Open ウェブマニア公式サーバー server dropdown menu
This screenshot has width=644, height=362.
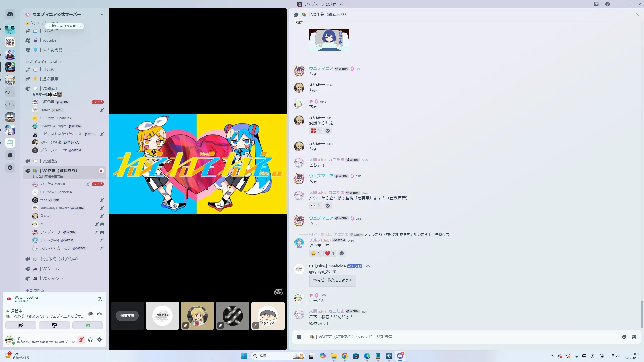pos(102,14)
